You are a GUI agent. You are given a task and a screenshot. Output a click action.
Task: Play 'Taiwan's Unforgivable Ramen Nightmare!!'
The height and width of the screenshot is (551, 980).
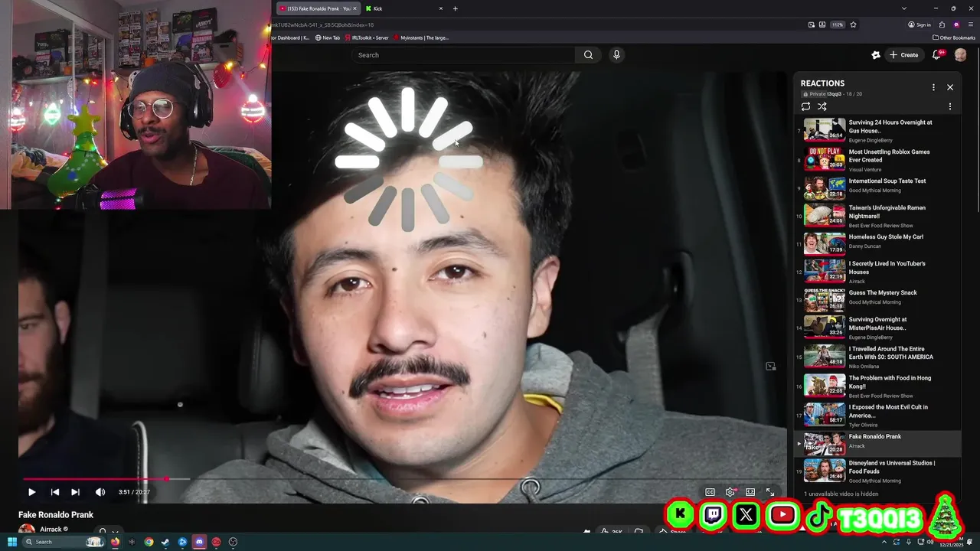point(878,216)
